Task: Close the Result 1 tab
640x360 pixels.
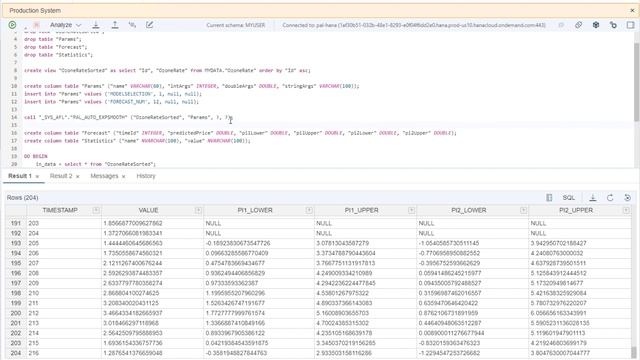Action: click(37, 176)
